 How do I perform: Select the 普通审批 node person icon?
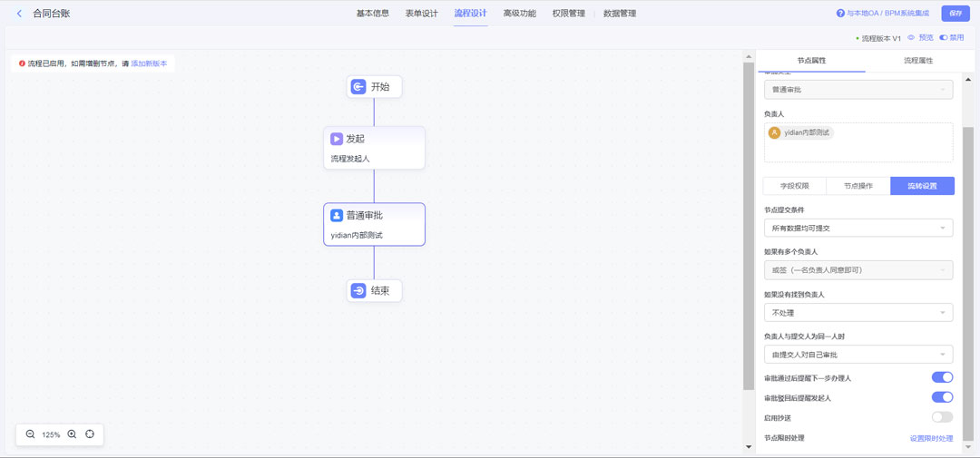coord(336,215)
